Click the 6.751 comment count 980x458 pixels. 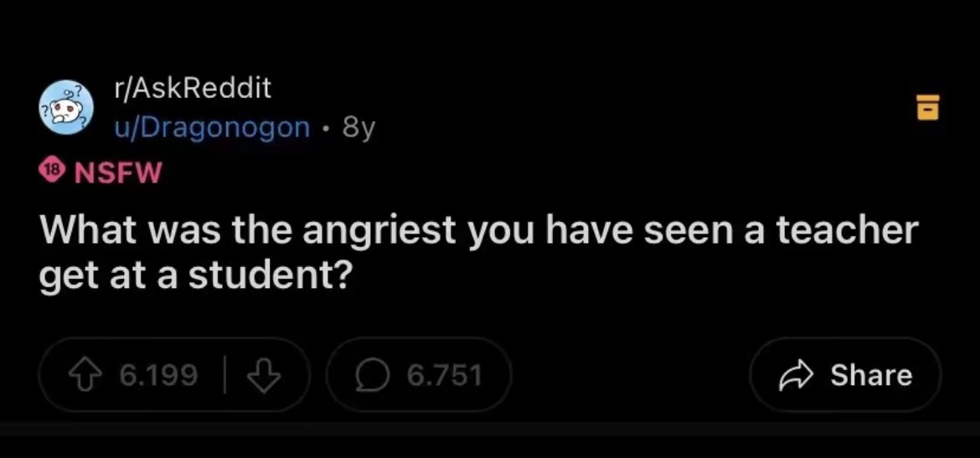(x=445, y=375)
